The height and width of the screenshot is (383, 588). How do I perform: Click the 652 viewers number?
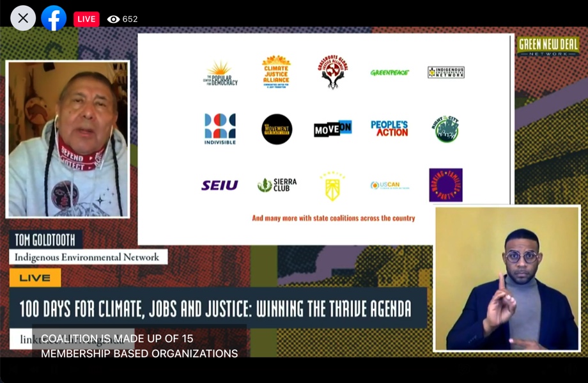tap(130, 19)
